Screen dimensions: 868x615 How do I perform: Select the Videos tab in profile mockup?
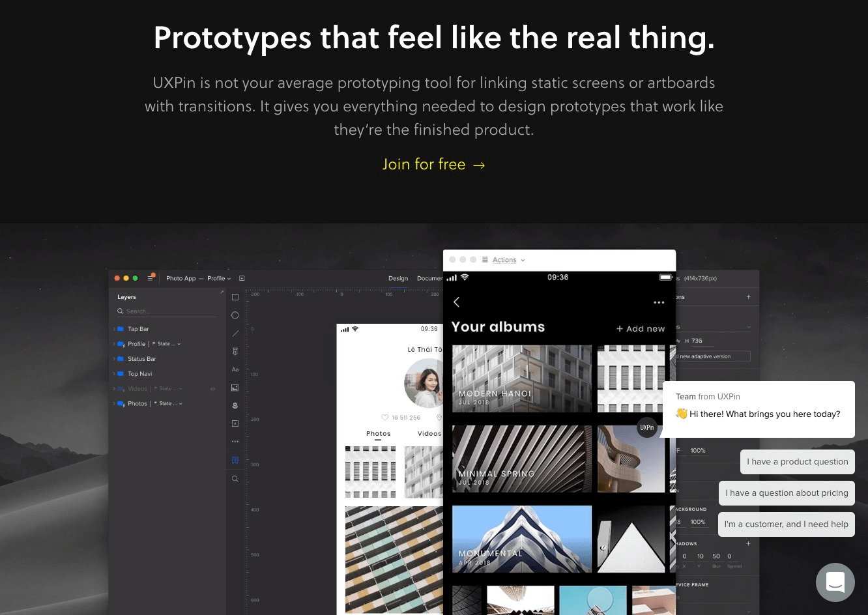coord(429,433)
